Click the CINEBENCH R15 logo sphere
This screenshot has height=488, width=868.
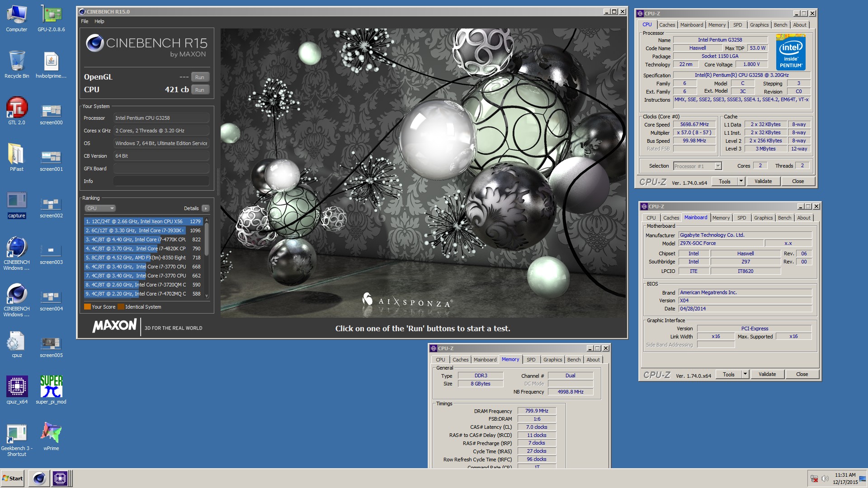(x=95, y=43)
